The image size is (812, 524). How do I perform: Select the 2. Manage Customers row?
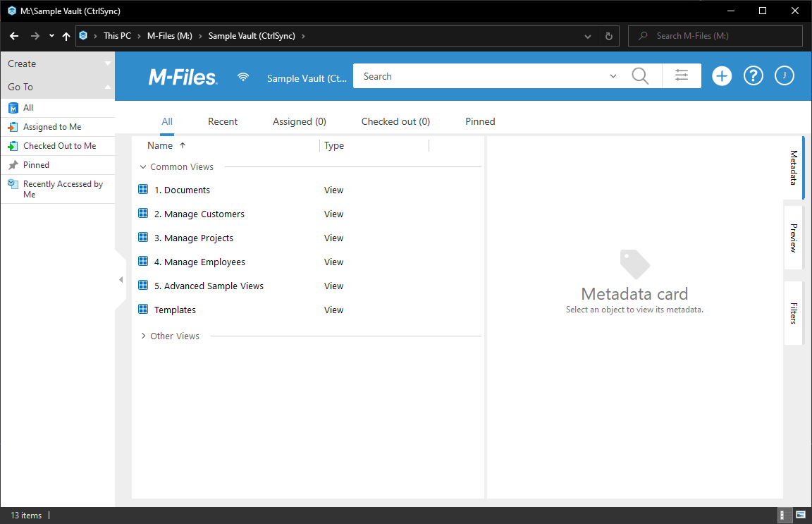click(x=307, y=214)
